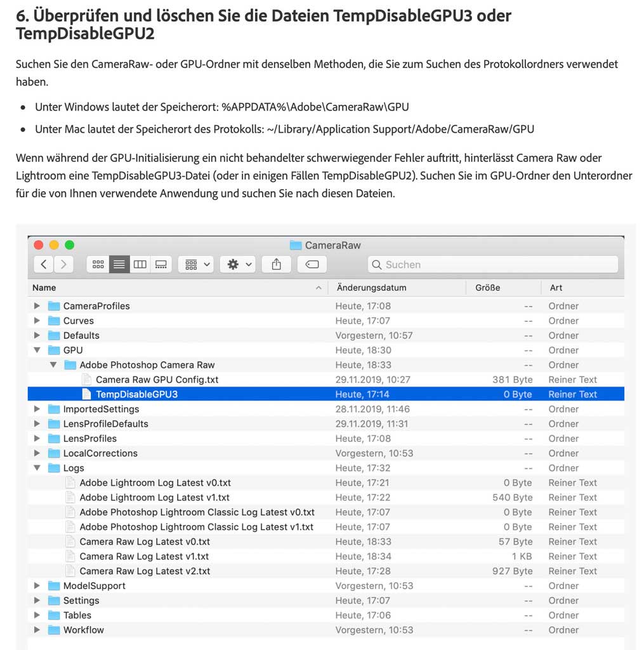Expand the Curves folder triangle
This screenshot has width=644, height=650.
(37, 321)
